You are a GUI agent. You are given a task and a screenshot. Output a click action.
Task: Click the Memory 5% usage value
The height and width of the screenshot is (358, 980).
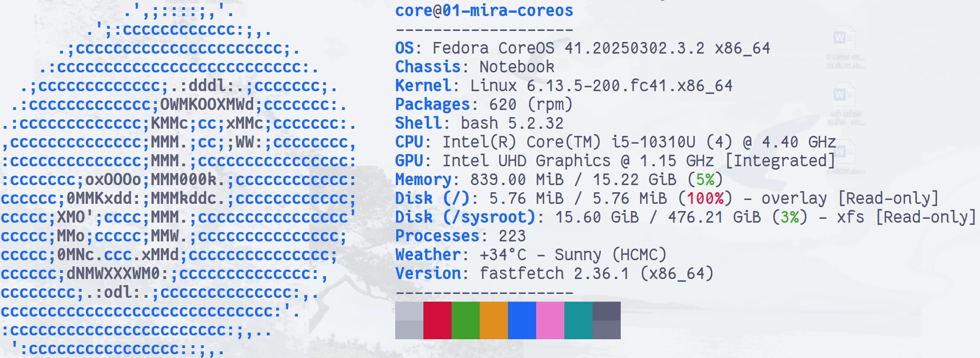(x=705, y=180)
